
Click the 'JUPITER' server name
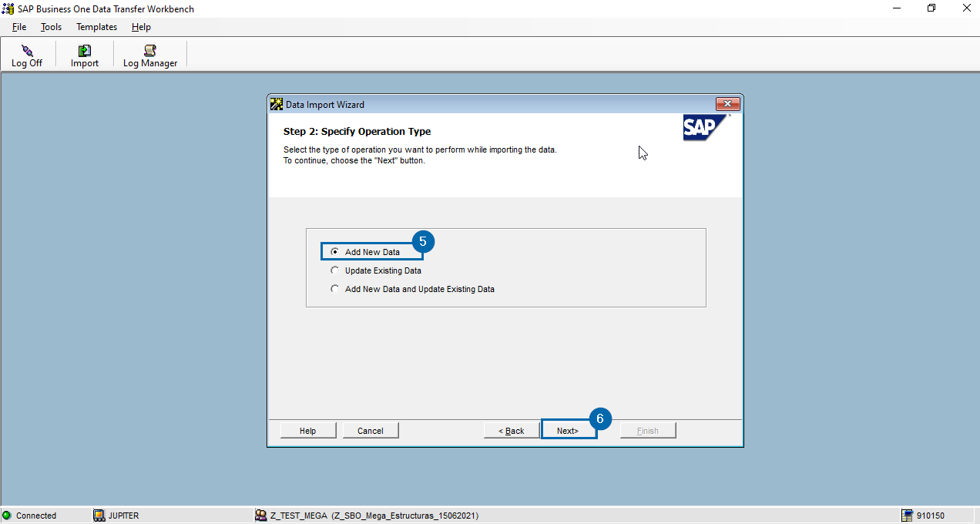(x=124, y=516)
